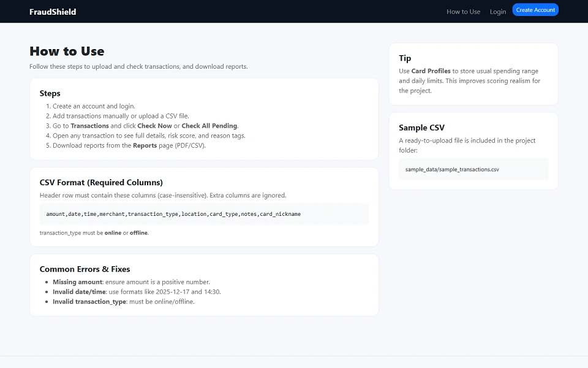The width and height of the screenshot is (588, 368).
Task: Click the bold 'Card Profiles' text
Action: pos(431,71)
